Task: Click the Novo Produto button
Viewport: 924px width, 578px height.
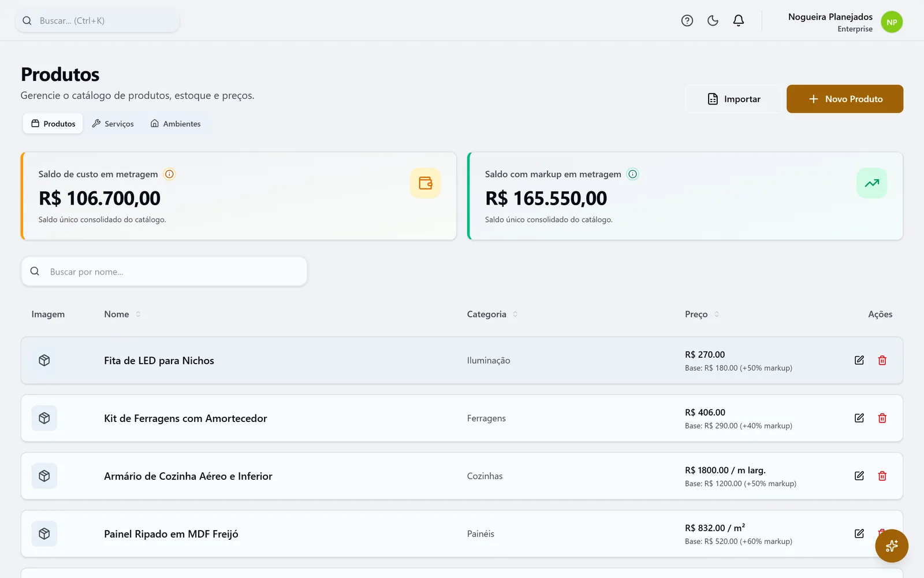Action: (x=845, y=99)
